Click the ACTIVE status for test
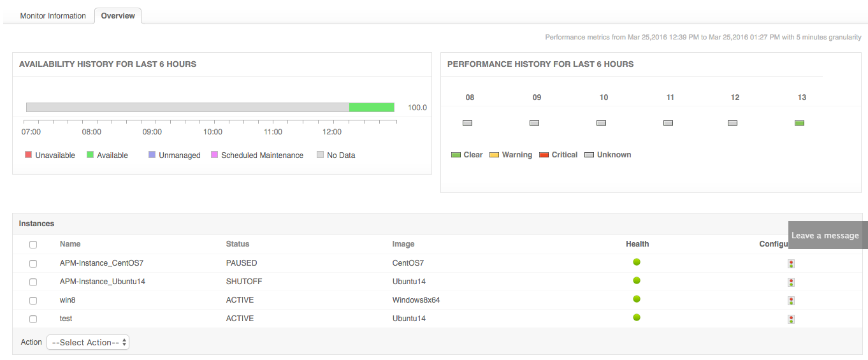Screen dimensions: 868x360 [240, 319]
